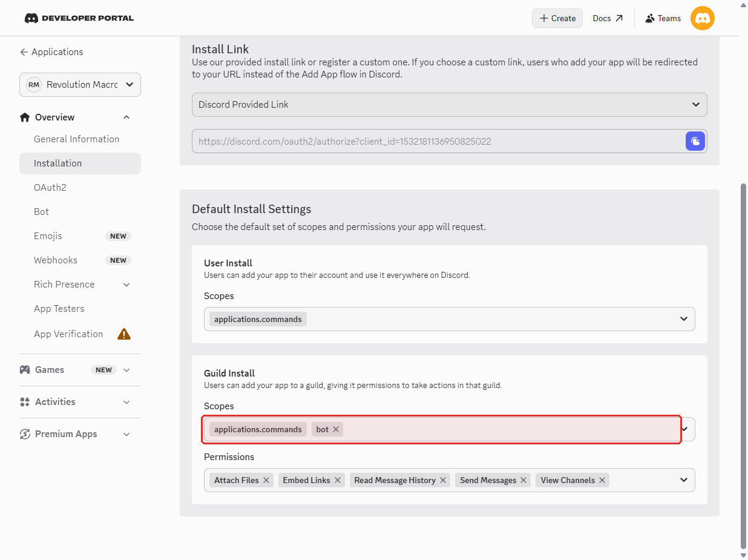Remove the View Channels permission
The width and height of the screenshot is (748, 560).
click(x=602, y=480)
